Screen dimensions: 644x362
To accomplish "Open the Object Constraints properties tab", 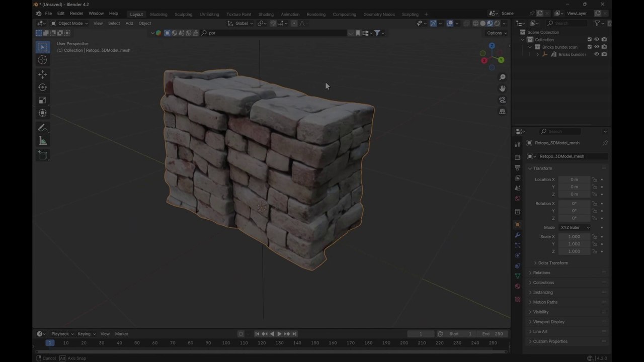I will [x=517, y=265].
